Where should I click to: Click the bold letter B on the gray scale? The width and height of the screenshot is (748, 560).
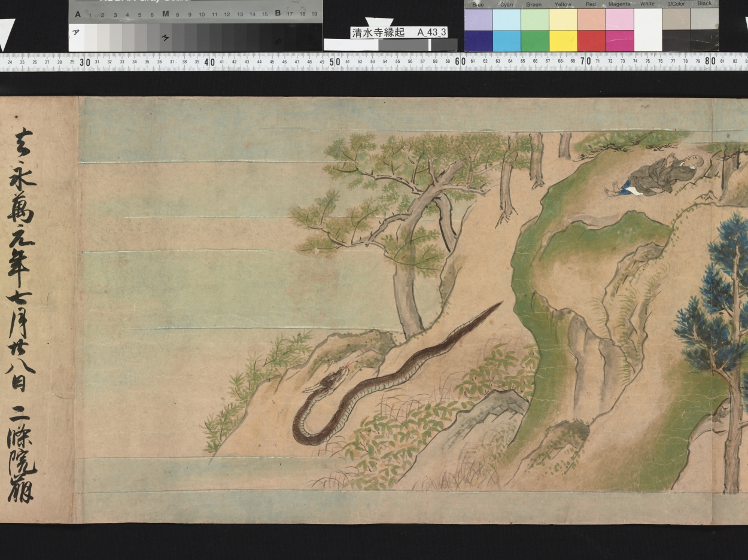click(x=278, y=13)
